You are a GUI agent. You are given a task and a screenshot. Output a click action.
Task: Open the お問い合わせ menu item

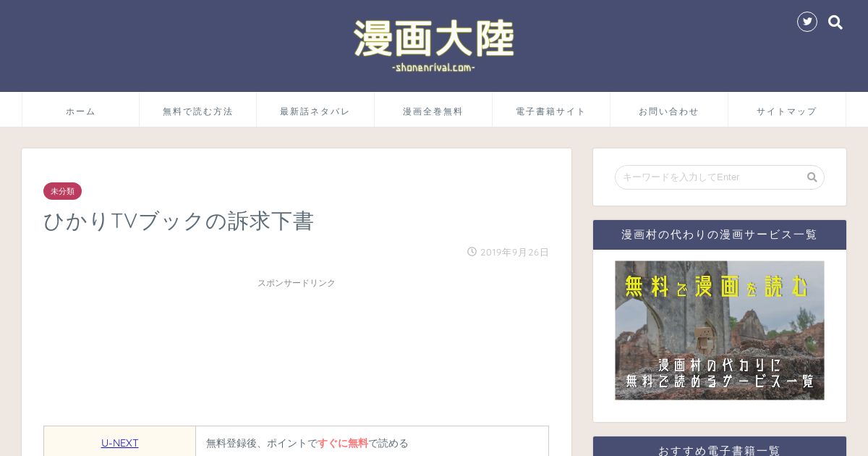pyautogui.click(x=669, y=110)
